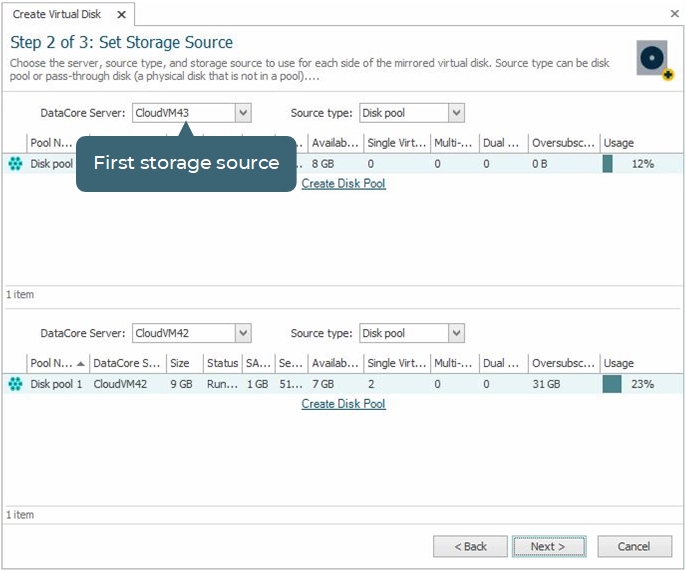The width and height of the screenshot is (686, 571).
Task: Go back with the Back button
Action: (470, 547)
